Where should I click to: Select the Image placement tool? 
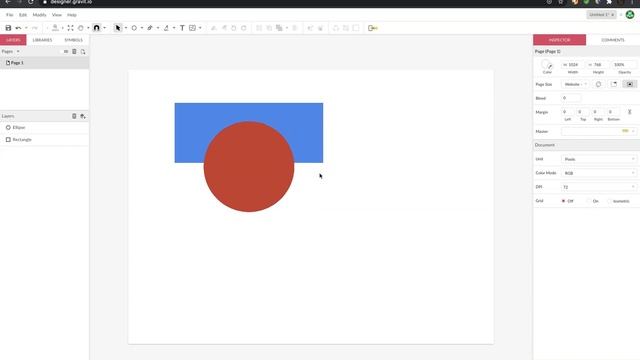192,28
